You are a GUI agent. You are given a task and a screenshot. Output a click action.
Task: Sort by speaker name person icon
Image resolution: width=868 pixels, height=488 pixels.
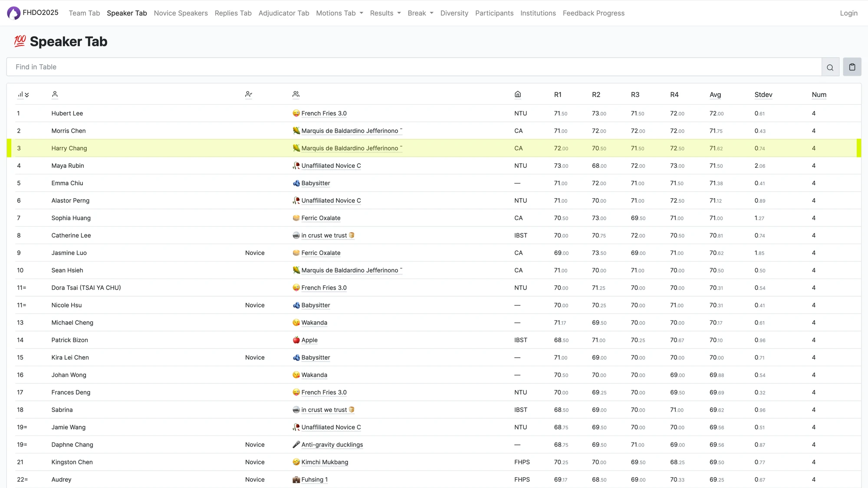coord(55,95)
